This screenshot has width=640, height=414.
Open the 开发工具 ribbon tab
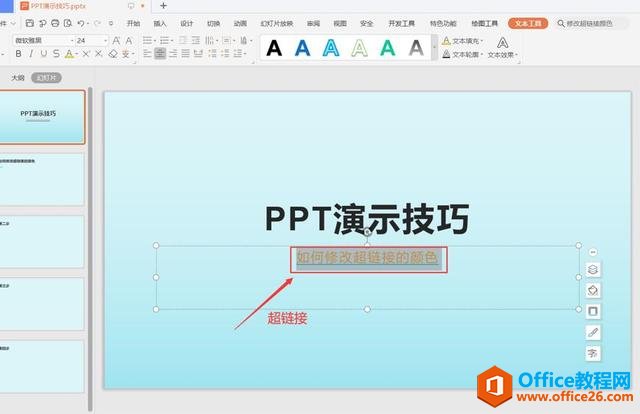(x=402, y=24)
